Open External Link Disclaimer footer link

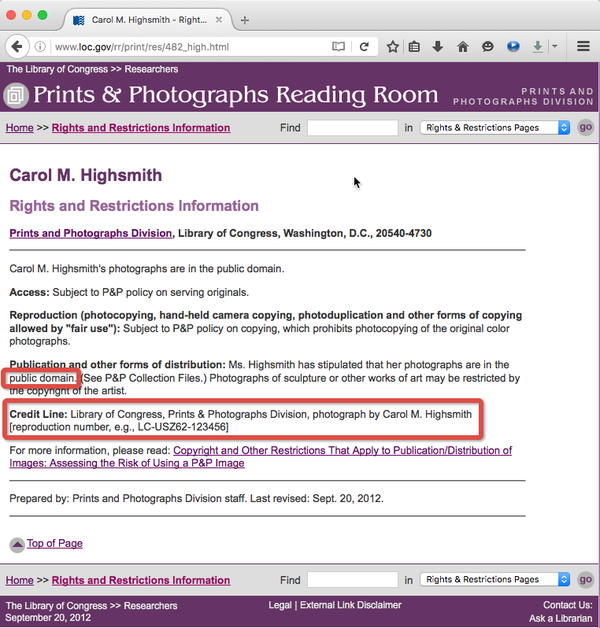[x=350, y=605]
